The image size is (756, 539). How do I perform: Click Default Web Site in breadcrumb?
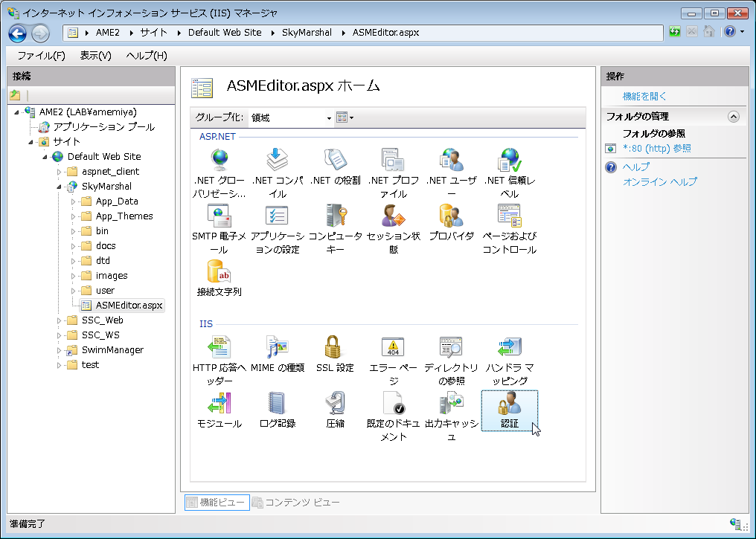[225, 33]
